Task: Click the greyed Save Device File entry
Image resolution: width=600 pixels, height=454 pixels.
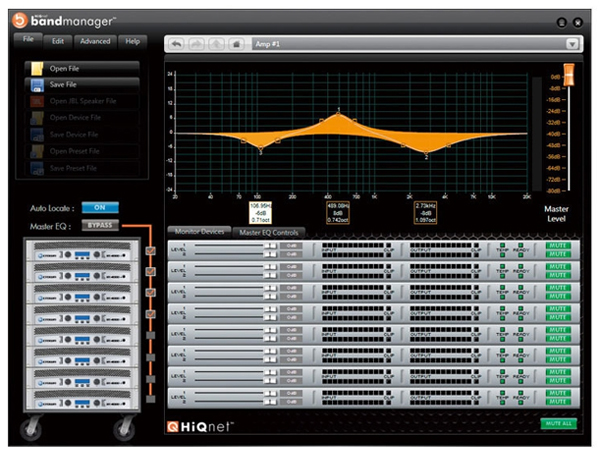Action: click(82, 135)
